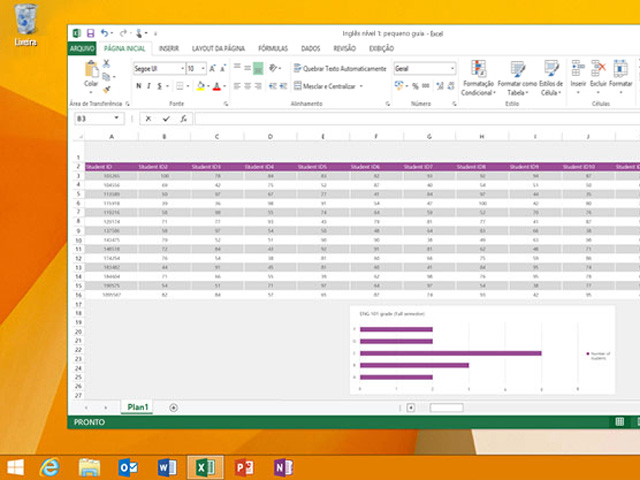
Task: Click the Formatação Condicional icon
Action: (x=478, y=69)
